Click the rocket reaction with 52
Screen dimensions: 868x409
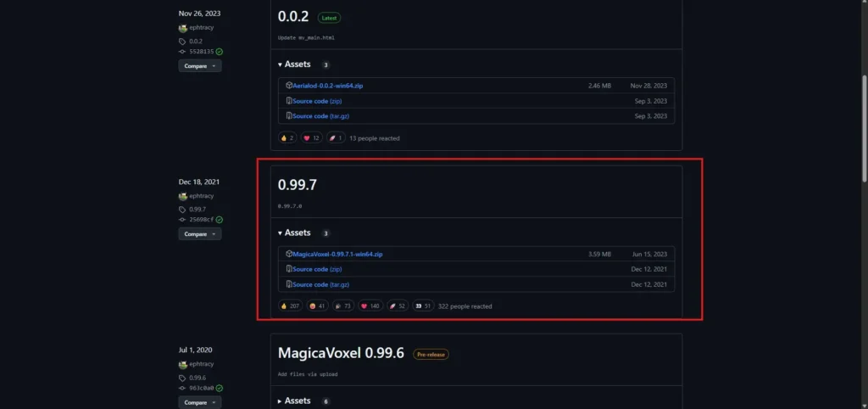(397, 305)
